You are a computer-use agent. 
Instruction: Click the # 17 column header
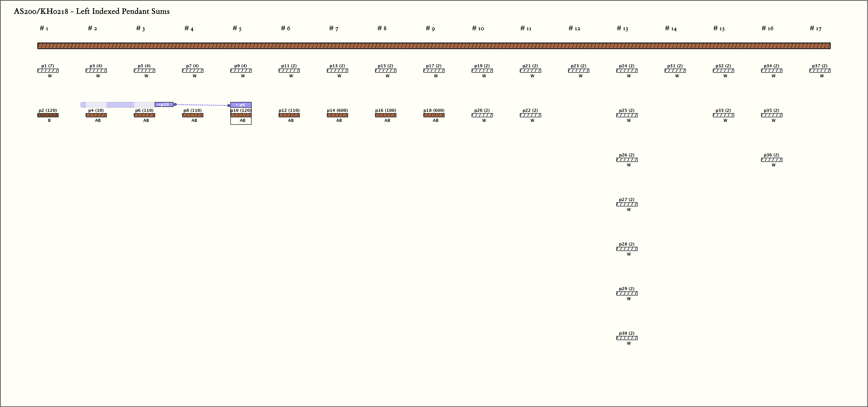(815, 28)
